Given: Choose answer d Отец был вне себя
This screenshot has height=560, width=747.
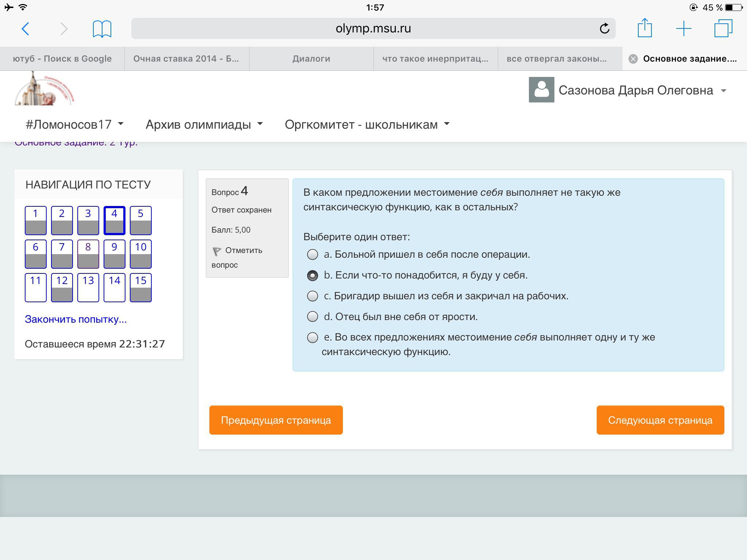Looking at the screenshot, I should click(313, 316).
